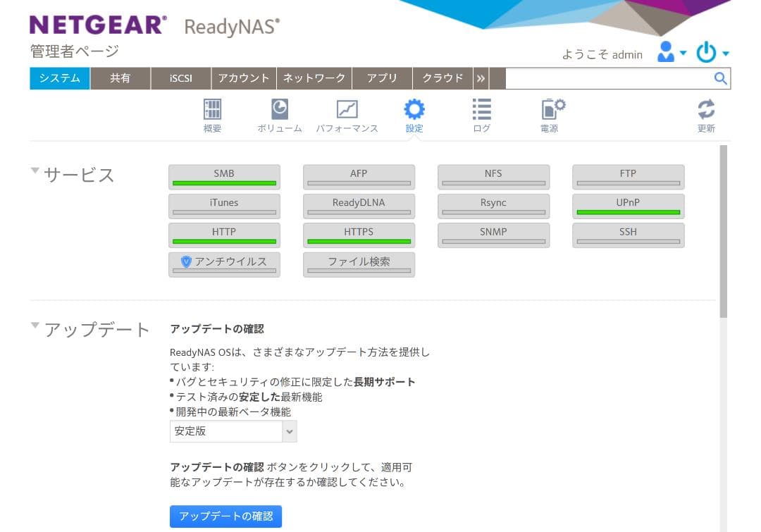Open the クラウド tab
This screenshot has width=761, height=532.
coord(443,78)
